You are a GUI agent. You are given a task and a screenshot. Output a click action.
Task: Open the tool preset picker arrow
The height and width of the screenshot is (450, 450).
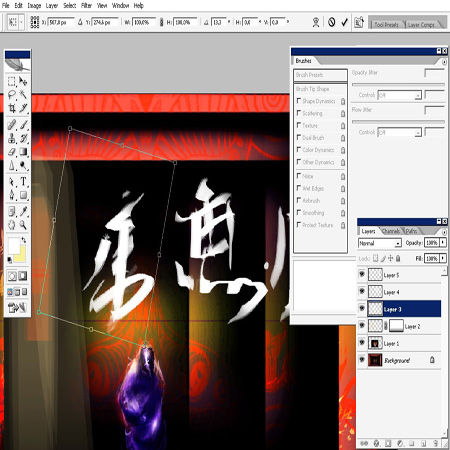pyautogui.click(x=21, y=22)
